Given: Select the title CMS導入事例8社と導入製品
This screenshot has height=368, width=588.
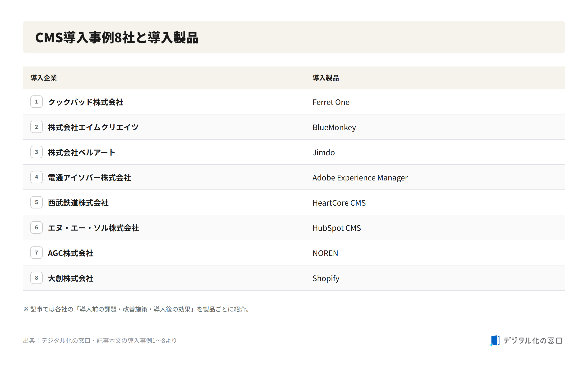Looking at the screenshot, I should [117, 38].
